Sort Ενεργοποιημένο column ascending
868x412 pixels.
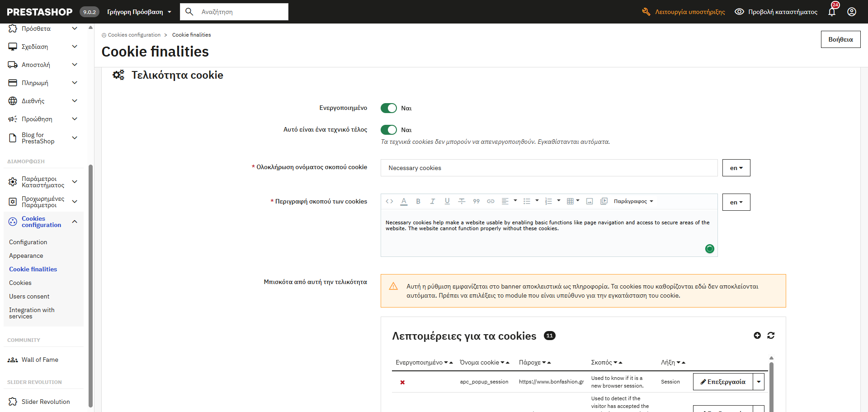451,363
